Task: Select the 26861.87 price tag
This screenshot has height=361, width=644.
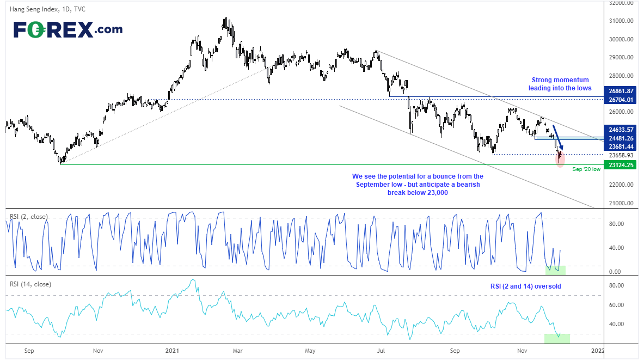Action: tap(622, 90)
